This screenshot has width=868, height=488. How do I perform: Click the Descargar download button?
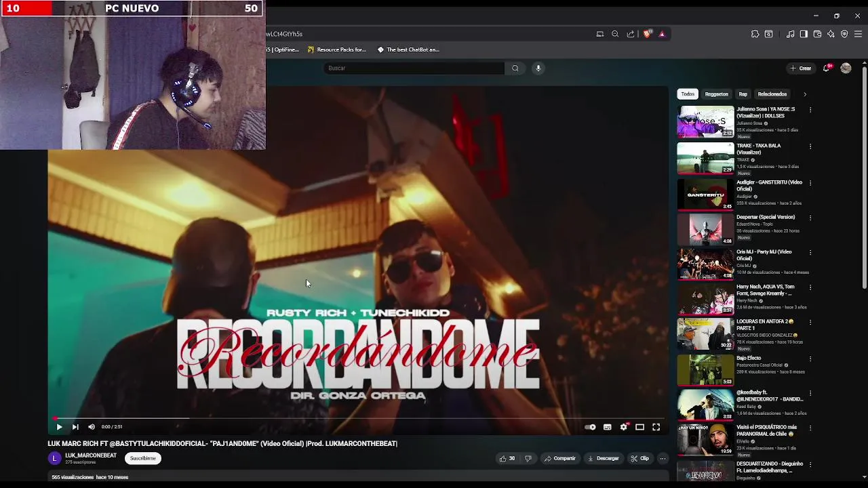604,459
